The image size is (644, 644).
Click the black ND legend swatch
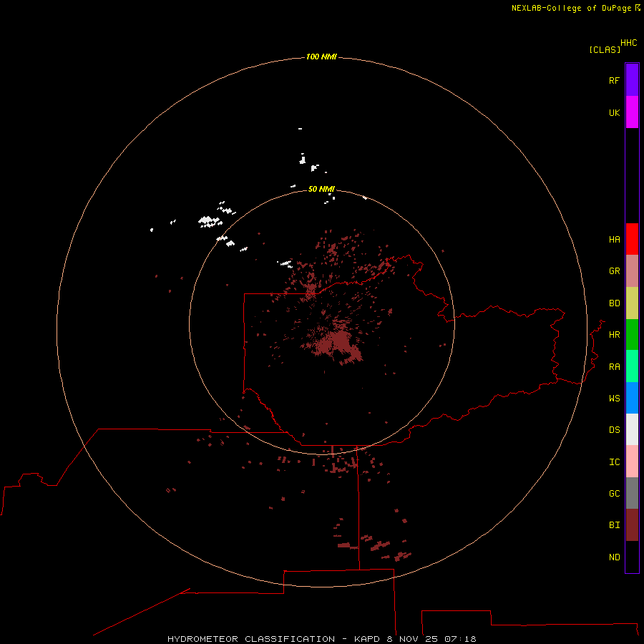coord(632,557)
